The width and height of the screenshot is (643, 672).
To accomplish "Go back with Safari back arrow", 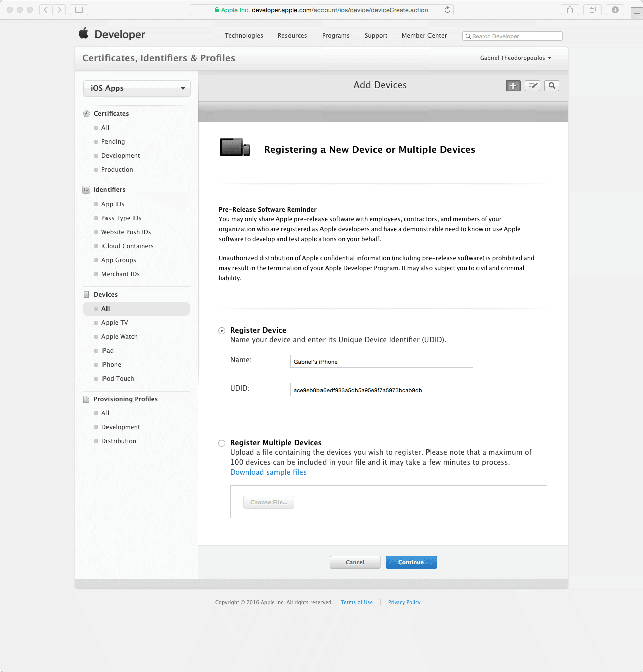I will [46, 10].
